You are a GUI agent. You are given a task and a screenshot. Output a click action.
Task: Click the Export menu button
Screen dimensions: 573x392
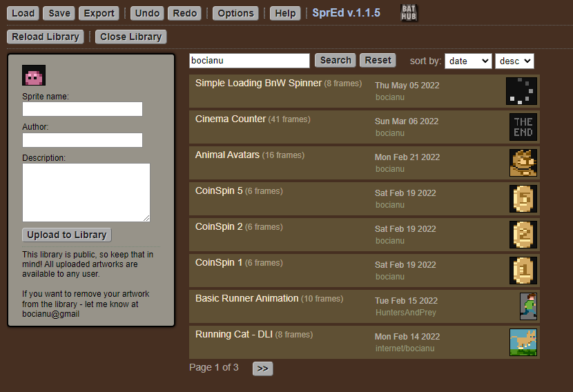[99, 13]
